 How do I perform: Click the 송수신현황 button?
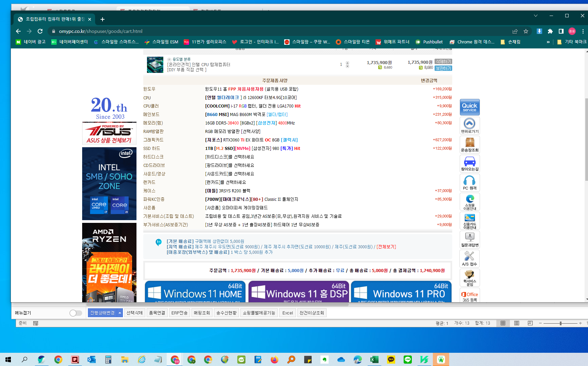click(x=226, y=313)
